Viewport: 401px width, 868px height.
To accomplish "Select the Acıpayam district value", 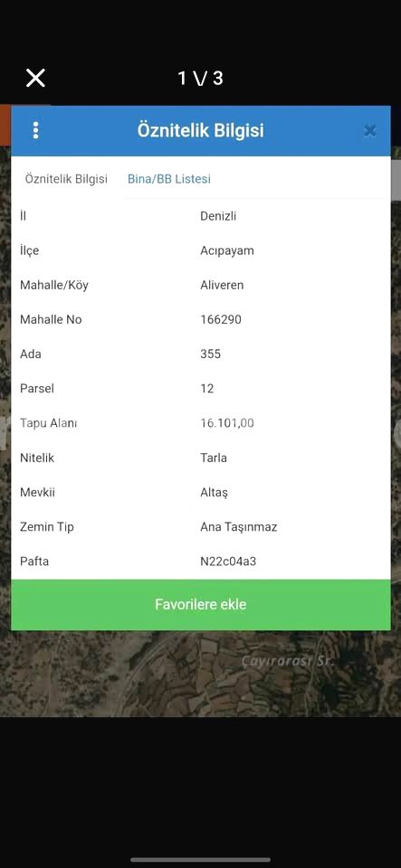I will tap(227, 250).
